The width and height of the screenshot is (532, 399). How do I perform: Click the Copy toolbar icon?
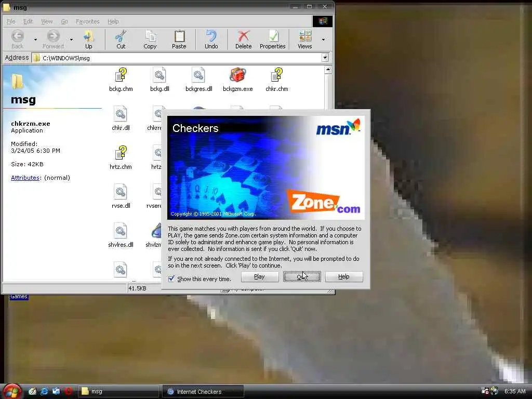click(150, 36)
